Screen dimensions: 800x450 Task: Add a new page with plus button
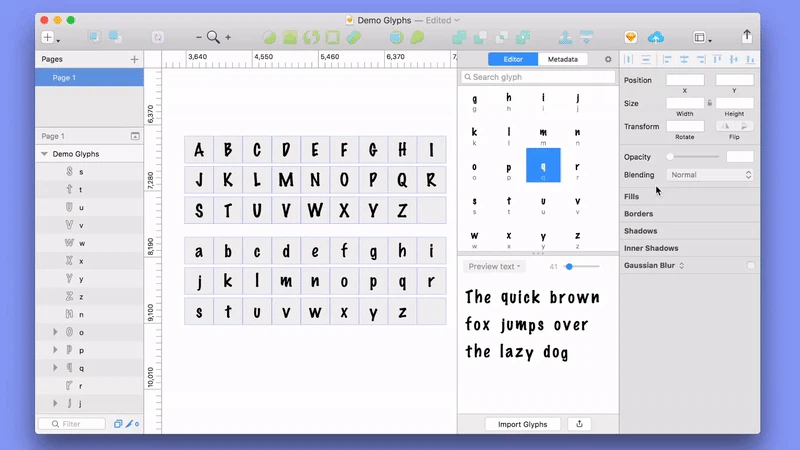click(x=134, y=59)
